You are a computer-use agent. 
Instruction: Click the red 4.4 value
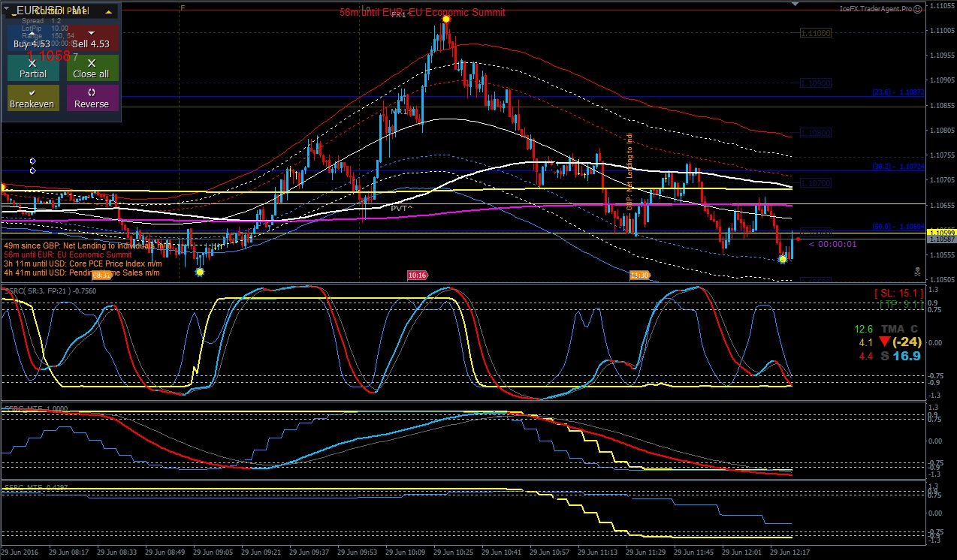(x=866, y=356)
